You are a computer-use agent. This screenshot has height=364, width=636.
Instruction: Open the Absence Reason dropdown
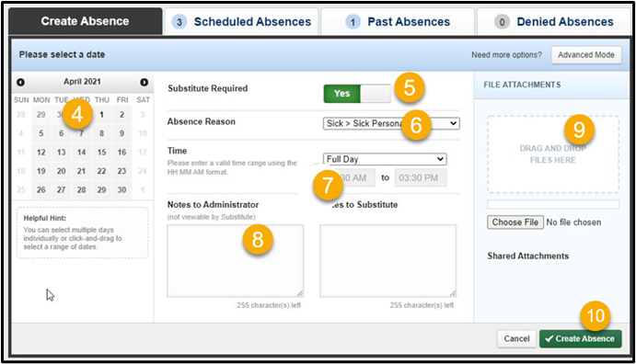[391, 123]
